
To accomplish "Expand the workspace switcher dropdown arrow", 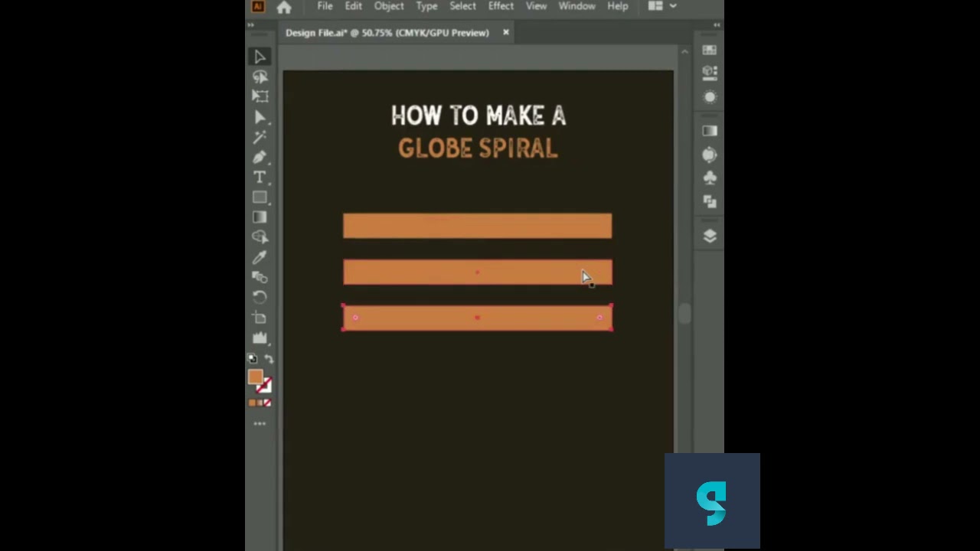I will (x=673, y=6).
